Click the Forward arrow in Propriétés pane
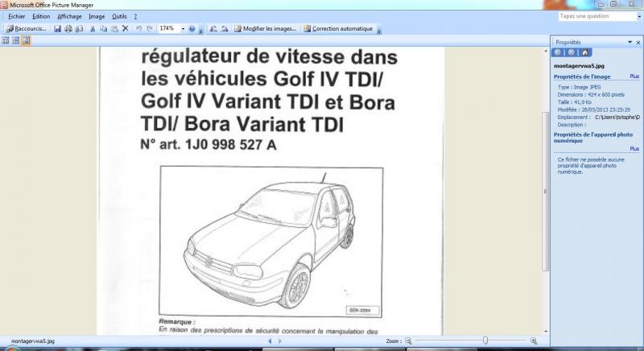644x351 pixels. coord(572,52)
